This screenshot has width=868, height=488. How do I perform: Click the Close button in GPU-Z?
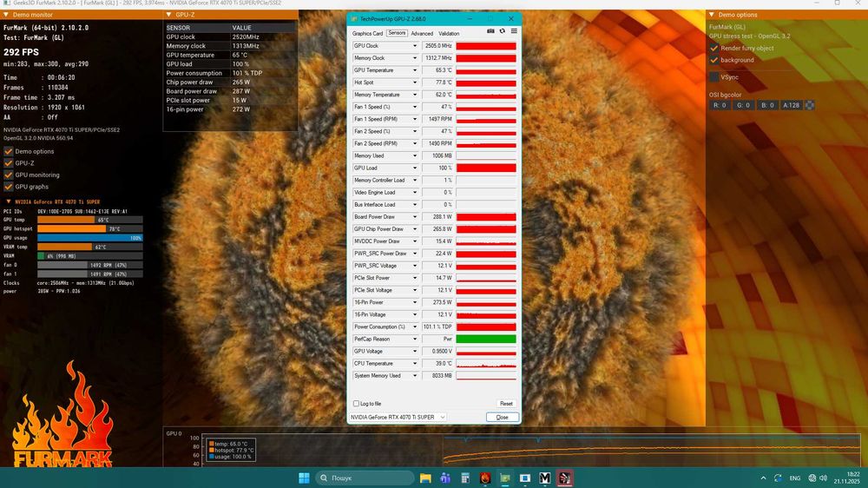click(x=502, y=417)
